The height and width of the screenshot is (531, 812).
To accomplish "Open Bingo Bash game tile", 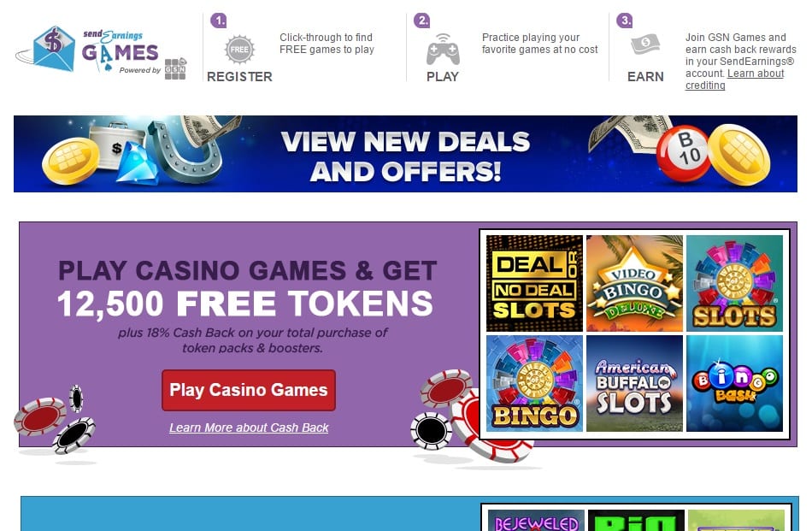I will click(734, 383).
